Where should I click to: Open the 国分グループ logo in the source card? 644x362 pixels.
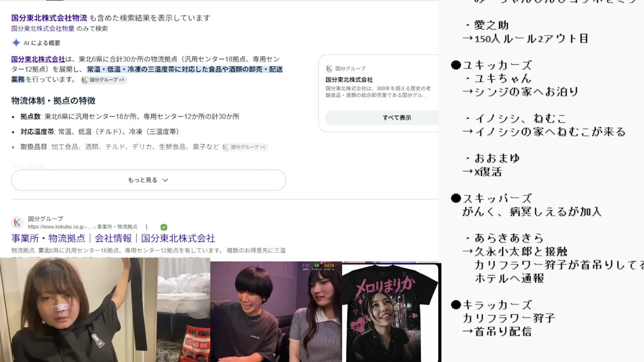click(x=329, y=68)
